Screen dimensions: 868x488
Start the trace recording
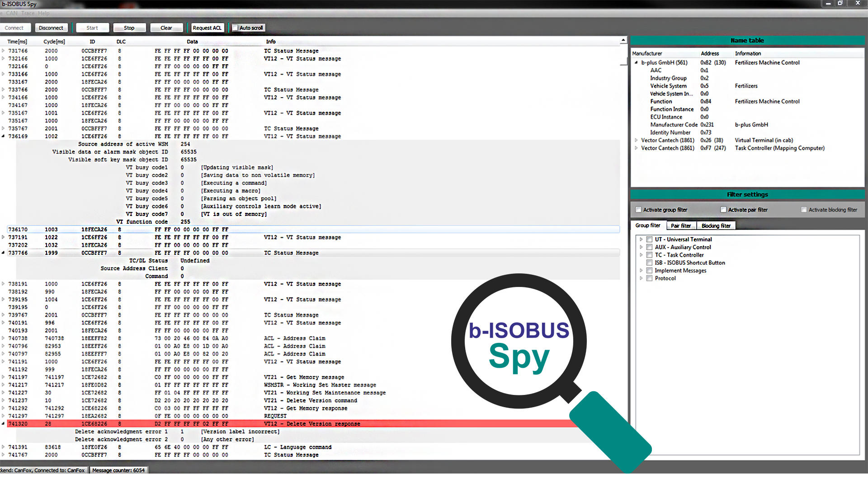tap(92, 28)
